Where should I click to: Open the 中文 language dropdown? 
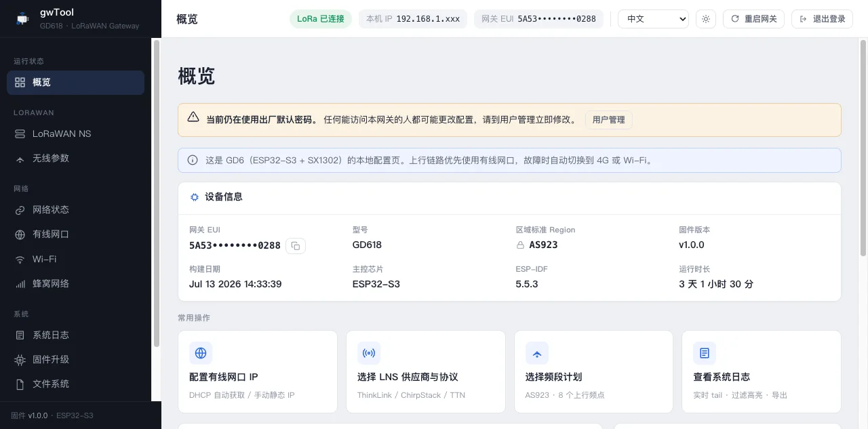tap(653, 19)
